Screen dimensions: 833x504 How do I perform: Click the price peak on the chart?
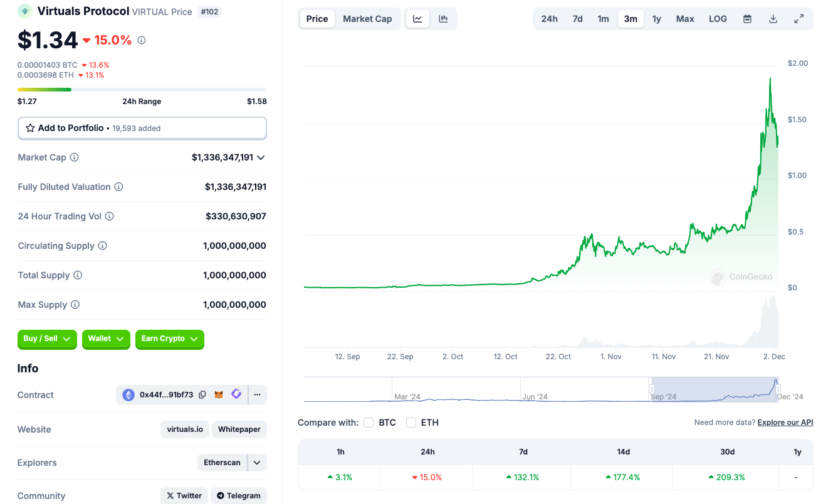[x=770, y=79]
